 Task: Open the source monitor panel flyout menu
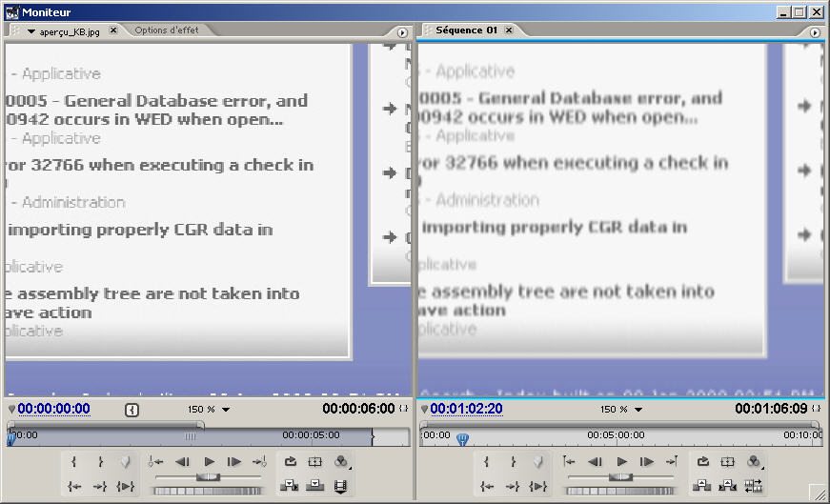point(402,32)
